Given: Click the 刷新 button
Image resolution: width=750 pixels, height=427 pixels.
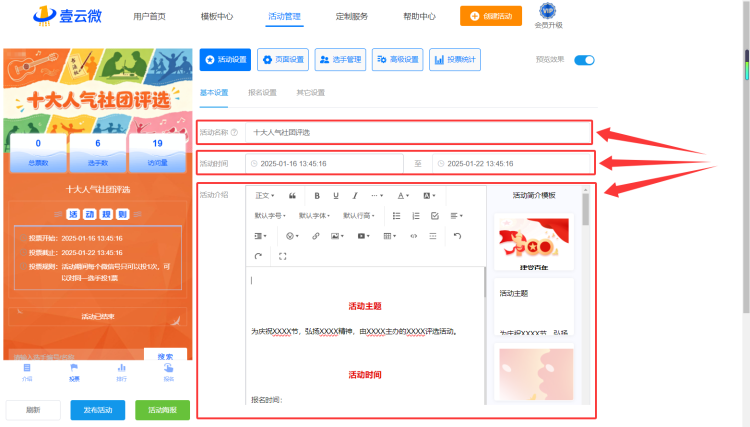Looking at the screenshot, I should tap(33, 410).
